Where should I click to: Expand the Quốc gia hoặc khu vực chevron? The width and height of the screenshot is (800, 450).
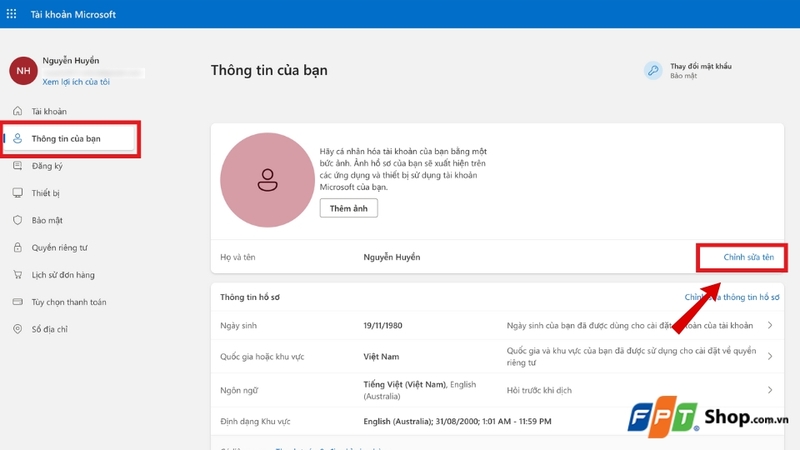click(769, 355)
